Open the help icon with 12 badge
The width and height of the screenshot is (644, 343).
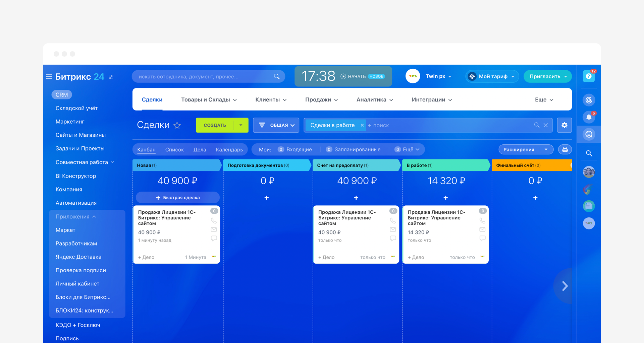coord(589,76)
